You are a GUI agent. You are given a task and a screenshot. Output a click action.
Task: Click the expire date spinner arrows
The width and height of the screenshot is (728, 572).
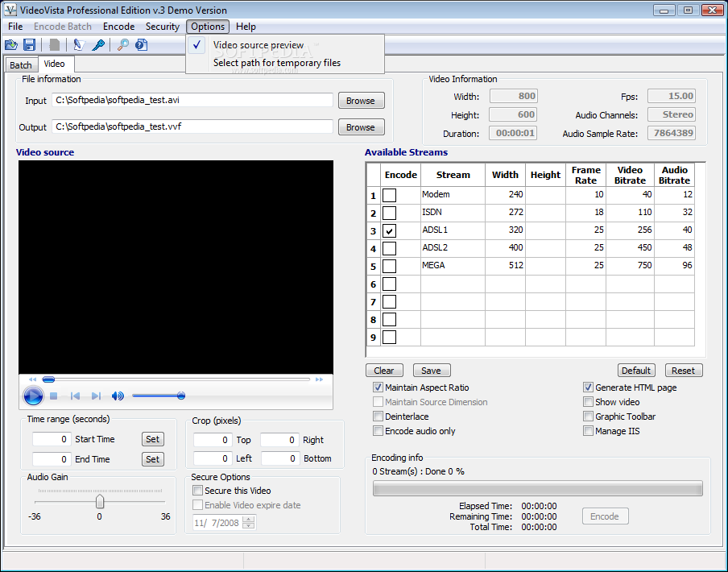(x=248, y=523)
